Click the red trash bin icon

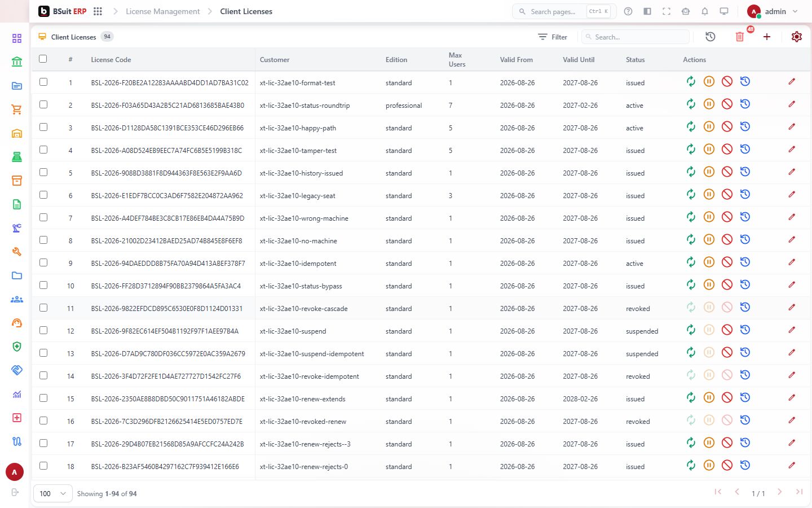[740, 37]
